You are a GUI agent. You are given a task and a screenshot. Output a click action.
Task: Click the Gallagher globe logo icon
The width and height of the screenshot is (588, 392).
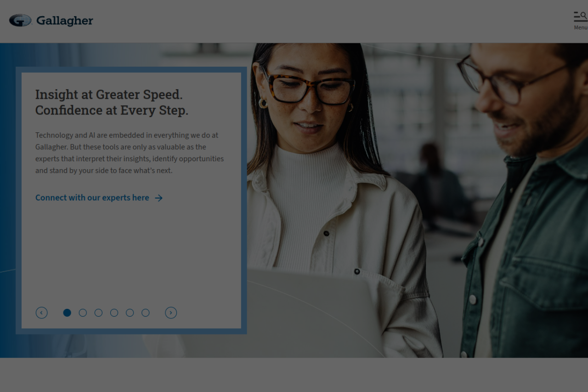tap(20, 20)
